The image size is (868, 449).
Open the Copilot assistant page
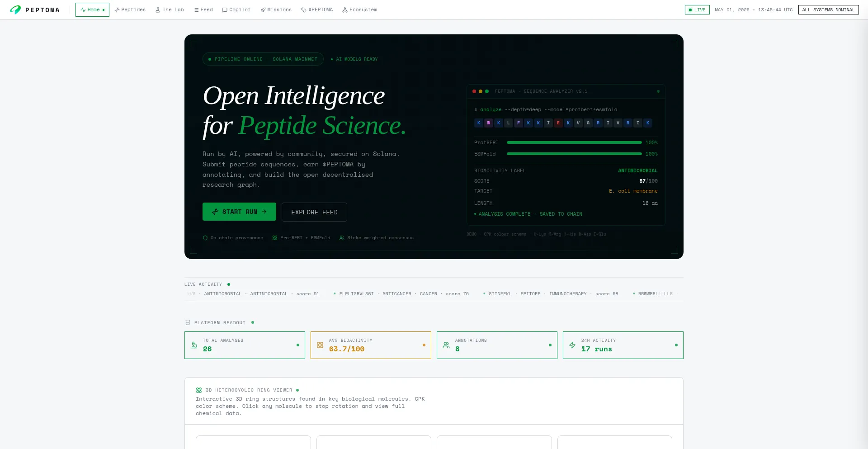(x=236, y=9)
